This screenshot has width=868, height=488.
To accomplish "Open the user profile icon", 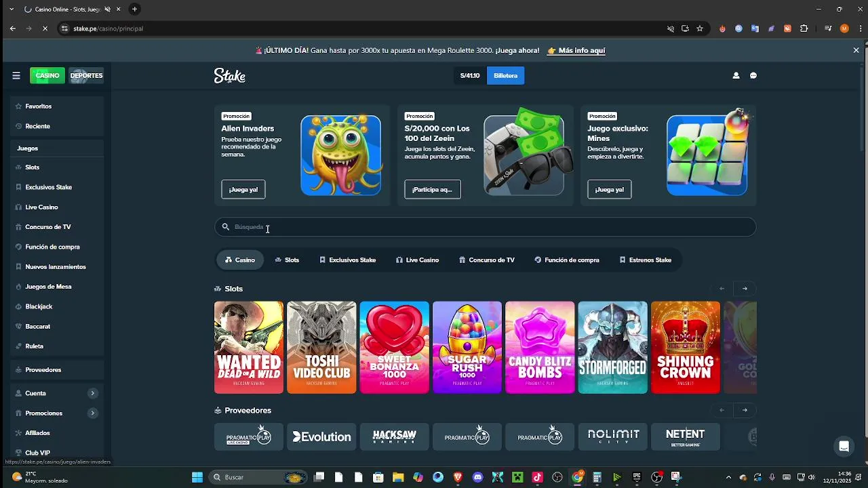I will pos(736,76).
